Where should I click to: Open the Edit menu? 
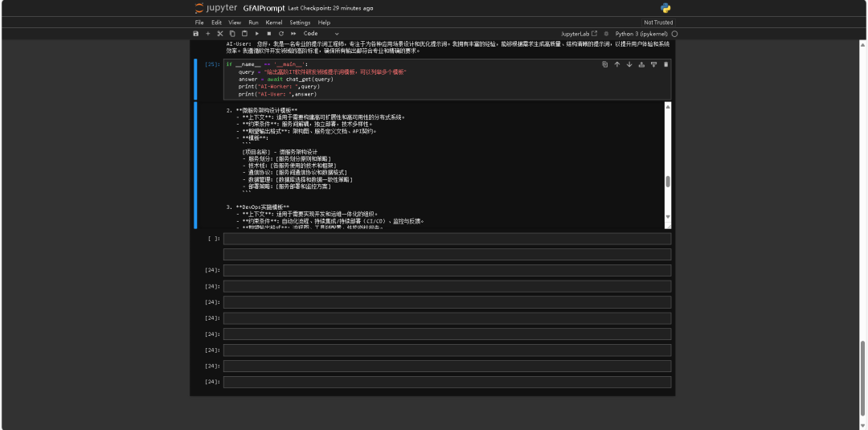pyautogui.click(x=216, y=23)
